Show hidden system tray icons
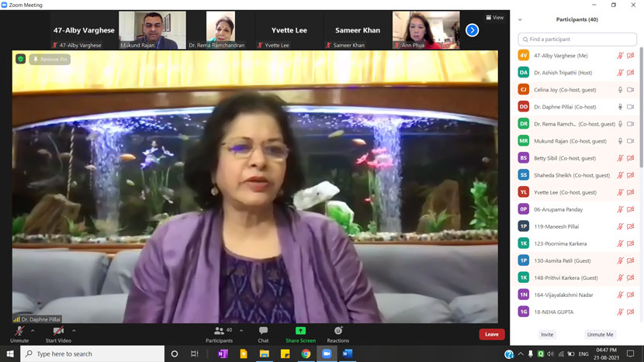The image size is (644, 362). (521, 353)
